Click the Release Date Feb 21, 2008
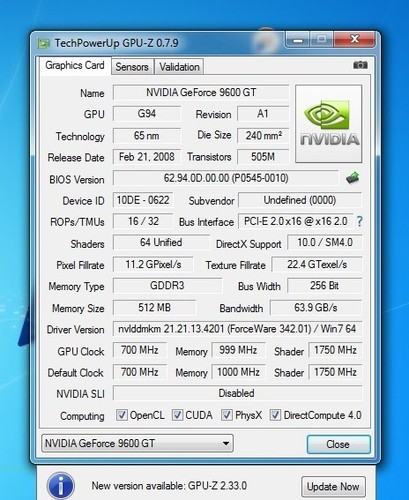The height and width of the screenshot is (500, 409). tap(147, 157)
